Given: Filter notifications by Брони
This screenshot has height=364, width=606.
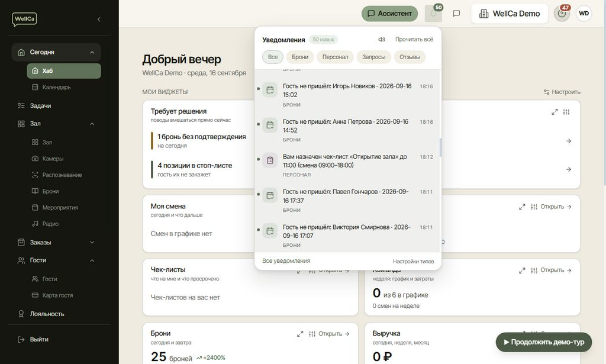Looking at the screenshot, I should 300,57.
